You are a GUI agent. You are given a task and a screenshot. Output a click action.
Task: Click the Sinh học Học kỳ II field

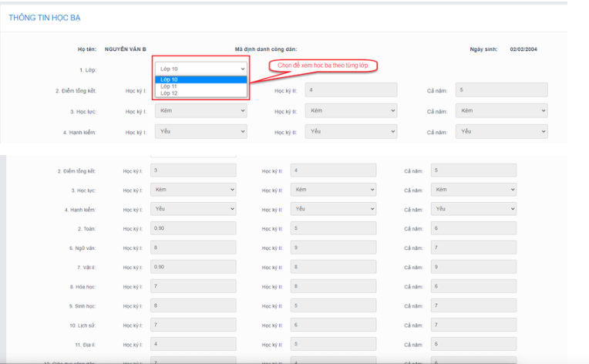click(333, 305)
